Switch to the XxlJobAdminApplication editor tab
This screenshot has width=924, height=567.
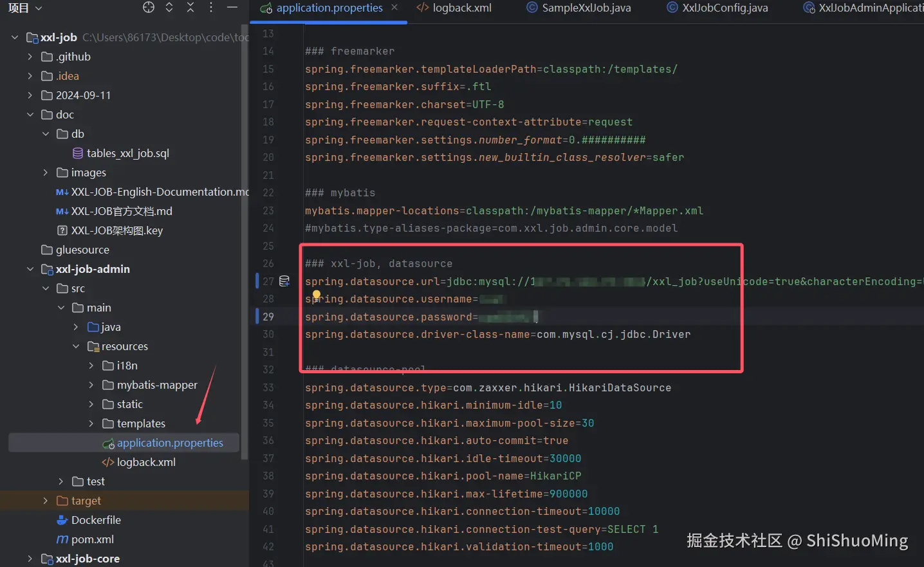click(862, 8)
